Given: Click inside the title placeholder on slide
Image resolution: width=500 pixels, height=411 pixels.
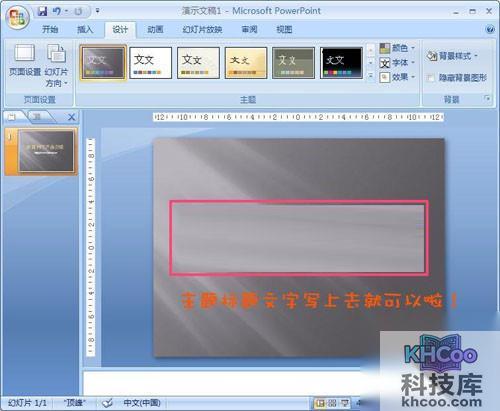Looking at the screenshot, I should (299, 238).
